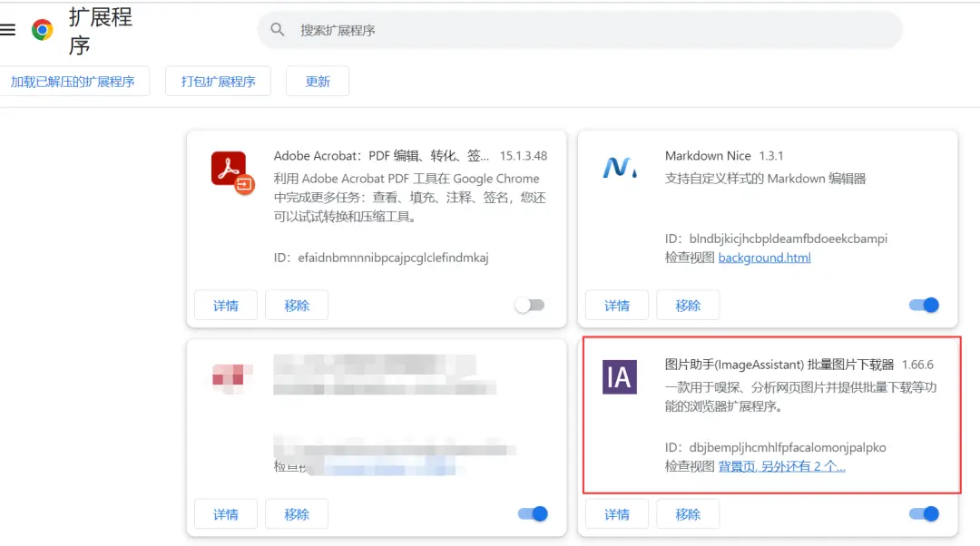The image size is (980, 546).
Task: Open the 背景页,另外还有 2 个 link
Action: coord(782,466)
